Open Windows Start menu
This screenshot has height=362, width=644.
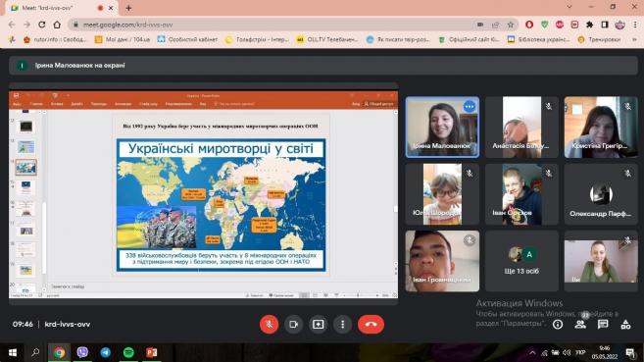pos(13,352)
